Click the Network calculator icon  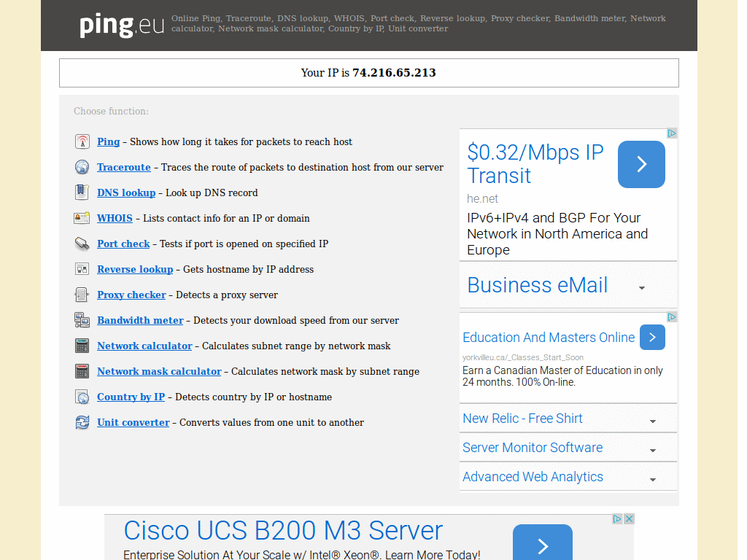[x=82, y=346]
